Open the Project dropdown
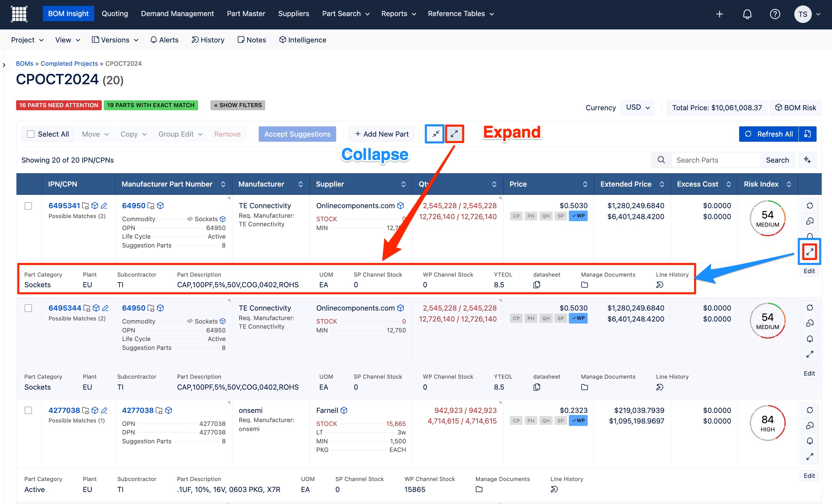Screen dimensions: 832x504 tap(27, 40)
